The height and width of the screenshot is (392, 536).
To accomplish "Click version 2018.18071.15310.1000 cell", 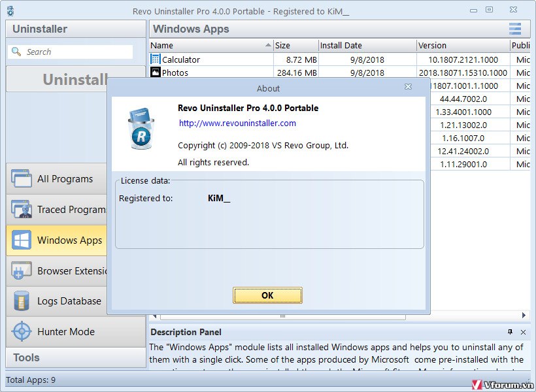I will pos(463,73).
